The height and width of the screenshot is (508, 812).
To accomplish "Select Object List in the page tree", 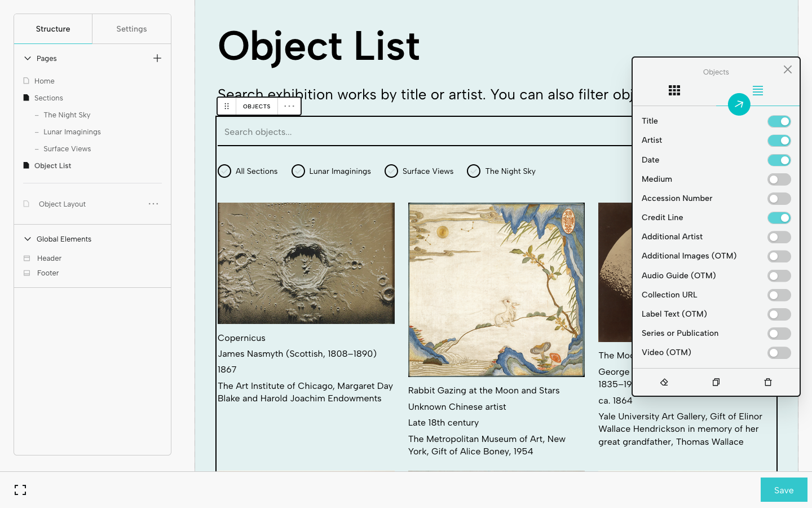I will point(53,166).
